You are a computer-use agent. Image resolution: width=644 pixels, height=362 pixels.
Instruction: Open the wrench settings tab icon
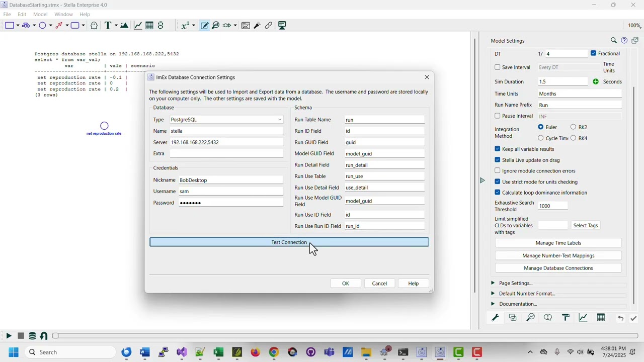pyautogui.click(x=496, y=318)
